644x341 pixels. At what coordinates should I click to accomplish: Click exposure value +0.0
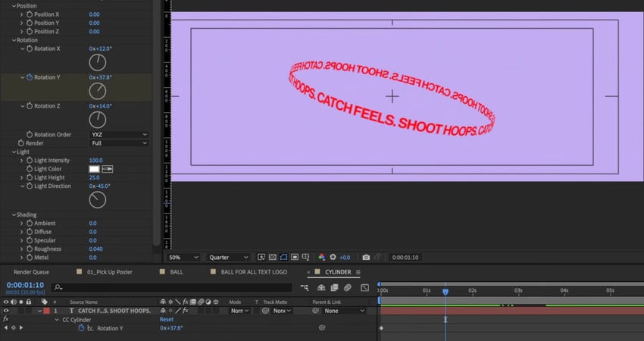[345, 258]
